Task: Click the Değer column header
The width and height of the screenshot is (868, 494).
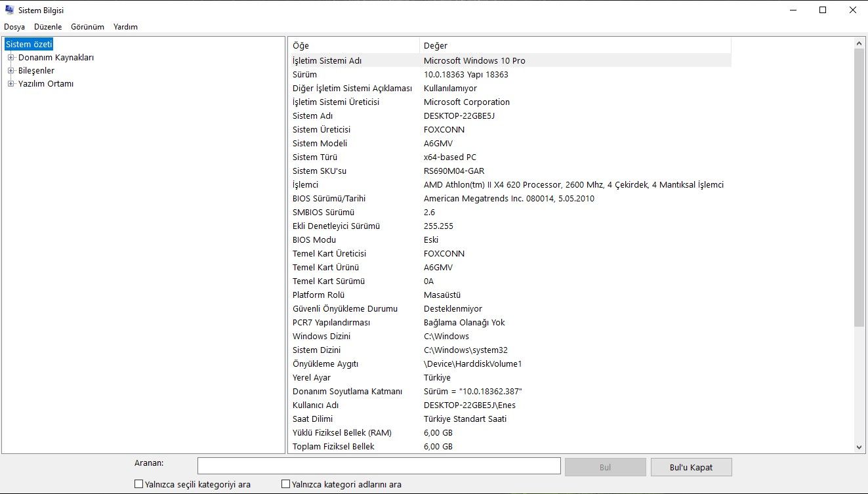Action: (x=459, y=45)
